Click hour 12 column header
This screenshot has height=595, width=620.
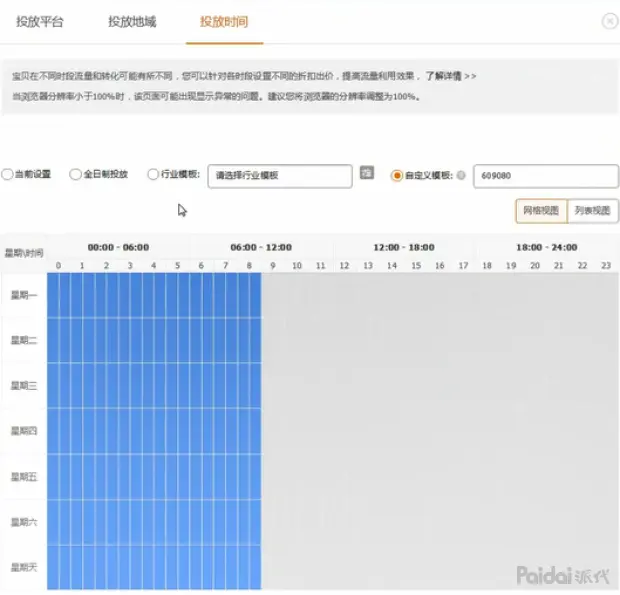pos(344,266)
